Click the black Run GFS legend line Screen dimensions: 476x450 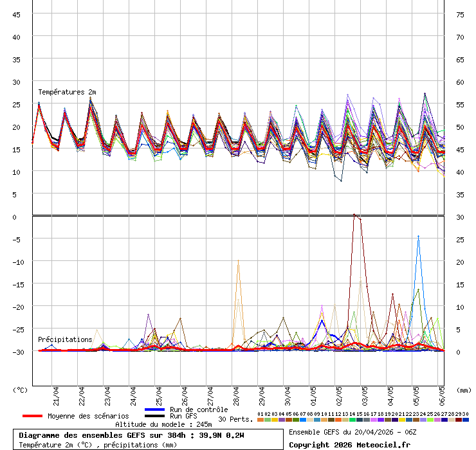click(155, 416)
